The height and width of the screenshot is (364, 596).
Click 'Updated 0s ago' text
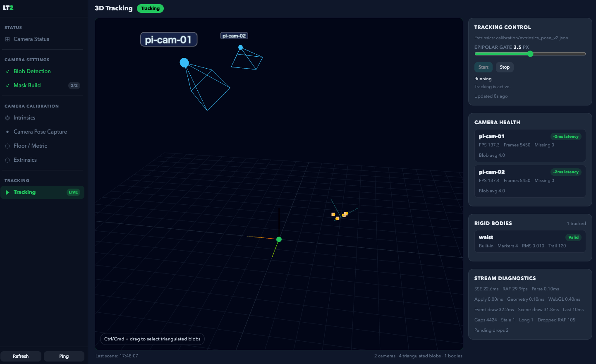tap(491, 96)
